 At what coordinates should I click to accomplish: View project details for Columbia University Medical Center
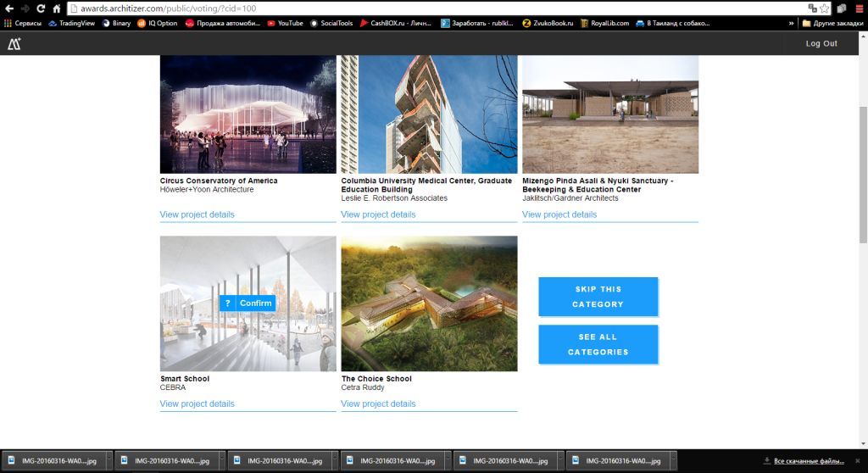378,214
